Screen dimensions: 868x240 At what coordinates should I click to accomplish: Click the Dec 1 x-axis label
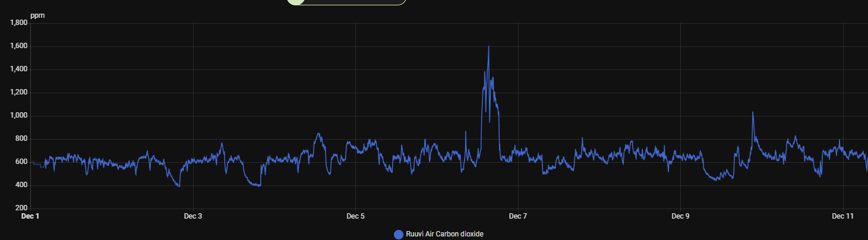[x=30, y=216]
